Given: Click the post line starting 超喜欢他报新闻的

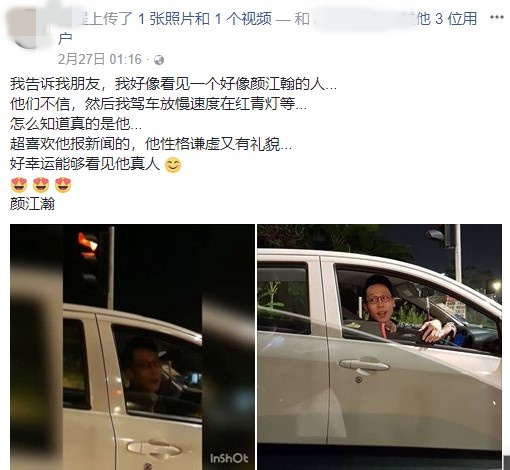Looking at the screenshot, I should [x=151, y=144].
